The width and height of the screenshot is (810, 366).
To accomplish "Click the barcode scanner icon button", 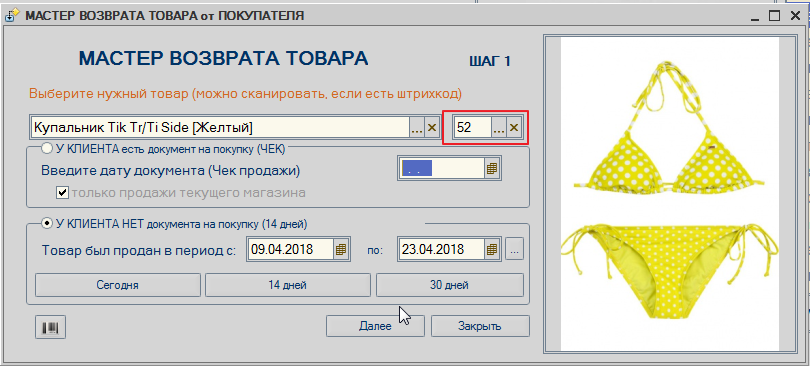I will (x=50, y=327).
